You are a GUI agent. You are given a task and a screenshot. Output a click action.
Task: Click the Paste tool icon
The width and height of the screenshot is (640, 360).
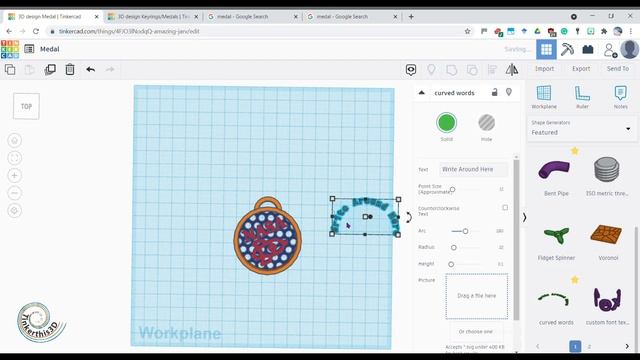click(30, 69)
